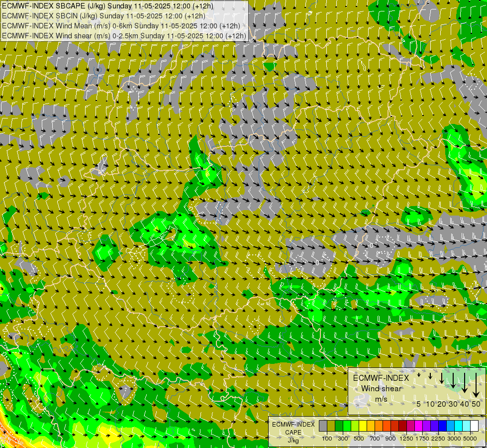
Task: Select the sky blue swatch before 3000
Action: (451, 426)
